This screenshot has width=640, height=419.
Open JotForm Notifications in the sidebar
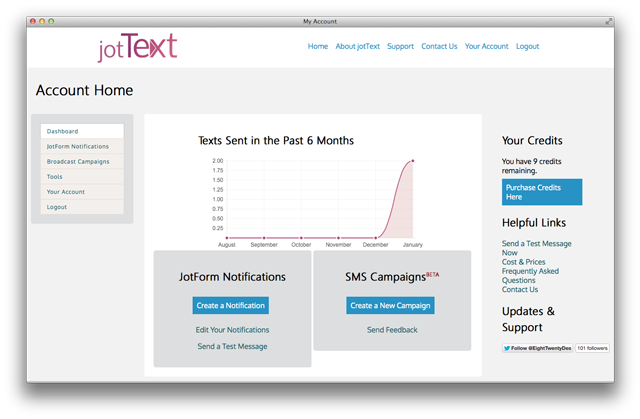pos(77,146)
